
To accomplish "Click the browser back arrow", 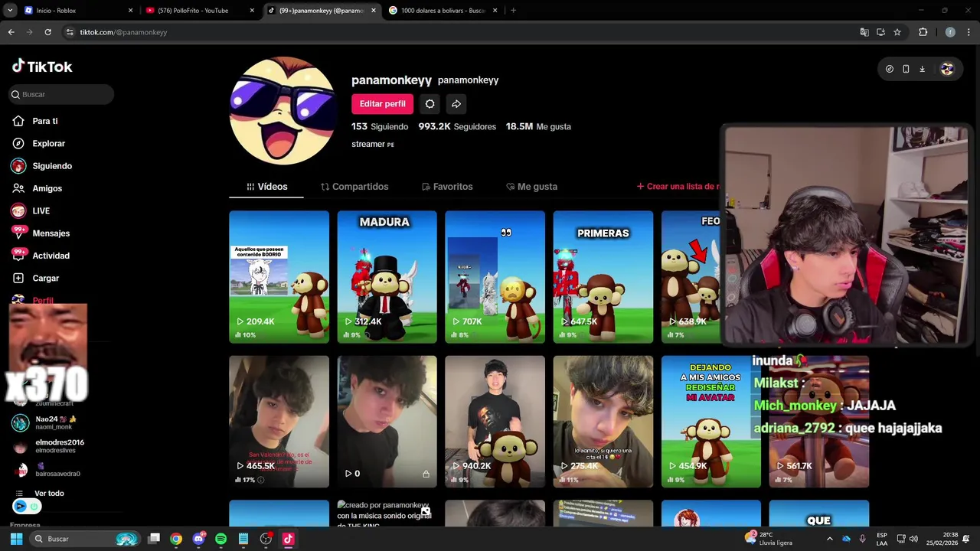I will pyautogui.click(x=11, y=32).
